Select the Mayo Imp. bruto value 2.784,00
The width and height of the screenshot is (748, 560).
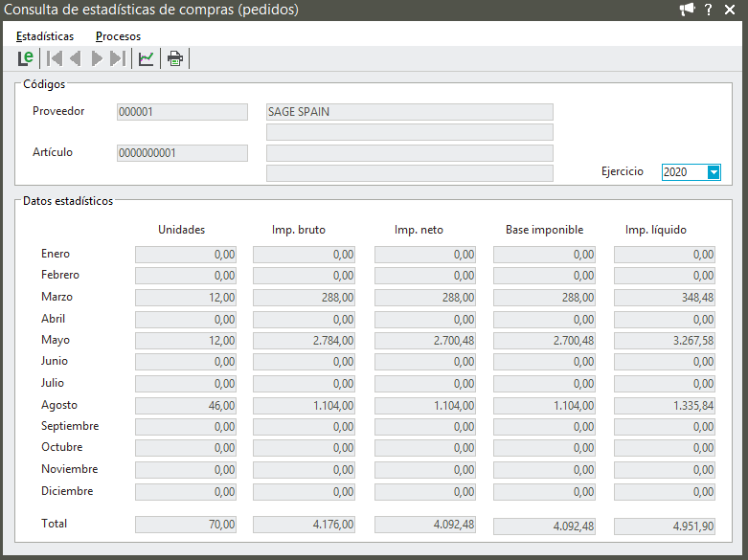[x=304, y=341]
